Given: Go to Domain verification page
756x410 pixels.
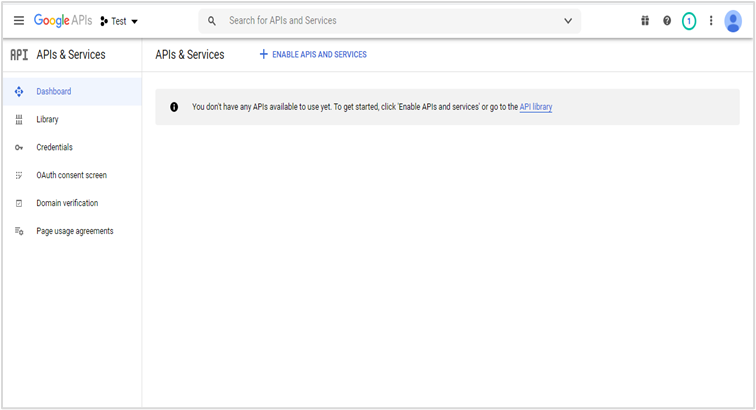Looking at the screenshot, I should [x=67, y=203].
